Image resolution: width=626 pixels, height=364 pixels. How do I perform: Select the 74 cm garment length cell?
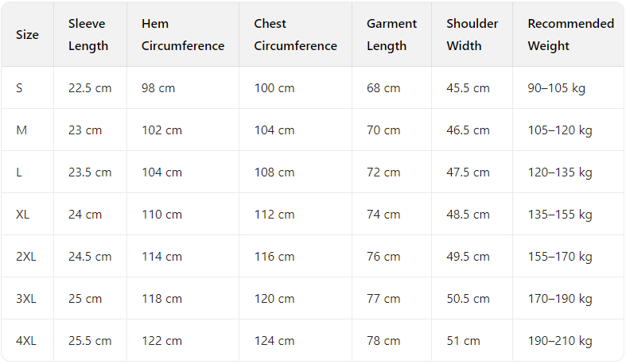(x=383, y=215)
